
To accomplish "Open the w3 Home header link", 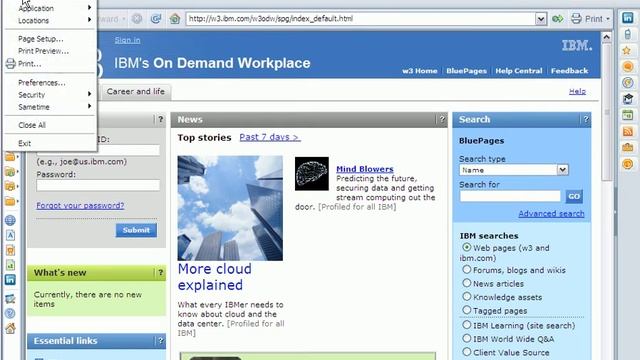I will (420, 71).
